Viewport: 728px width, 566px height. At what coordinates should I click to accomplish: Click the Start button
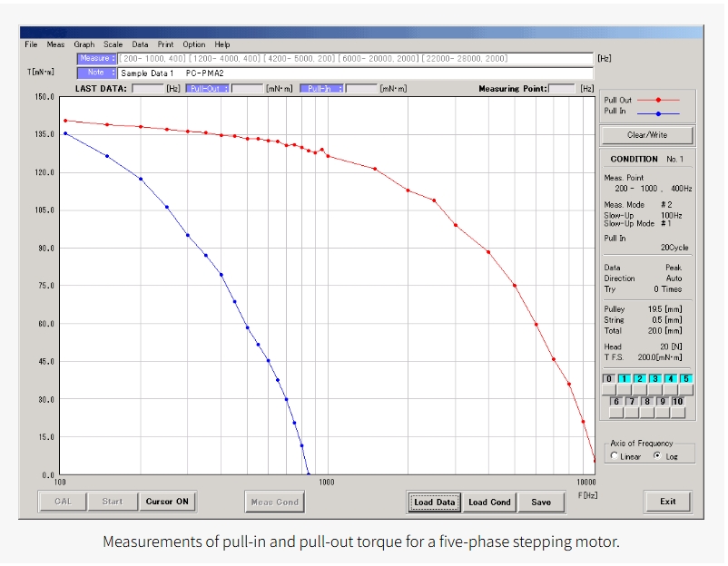pos(113,502)
